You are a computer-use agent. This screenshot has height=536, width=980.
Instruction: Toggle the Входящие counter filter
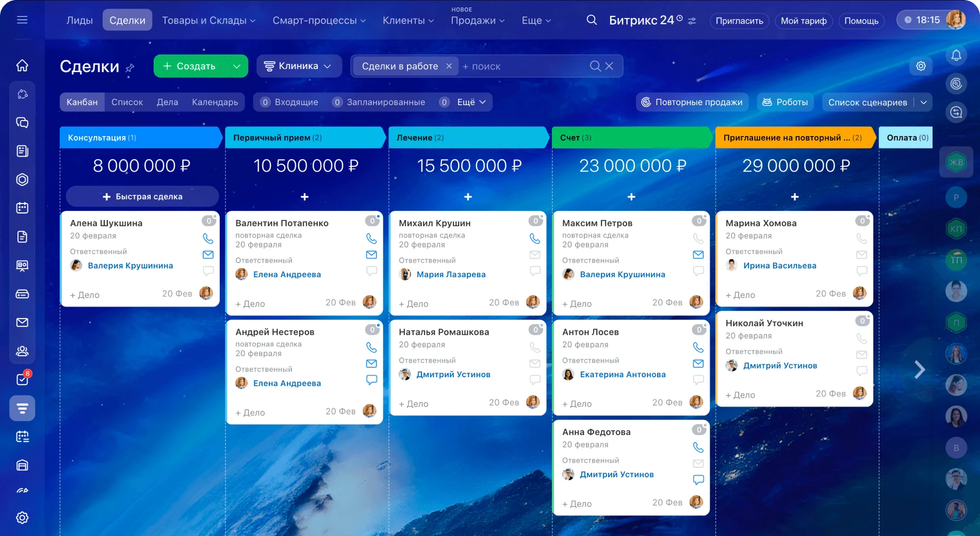[x=289, y=102]
